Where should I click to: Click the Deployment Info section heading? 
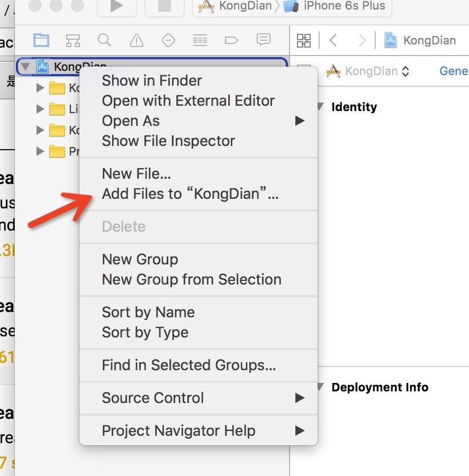pyautogui.click(x=380, y=387)
